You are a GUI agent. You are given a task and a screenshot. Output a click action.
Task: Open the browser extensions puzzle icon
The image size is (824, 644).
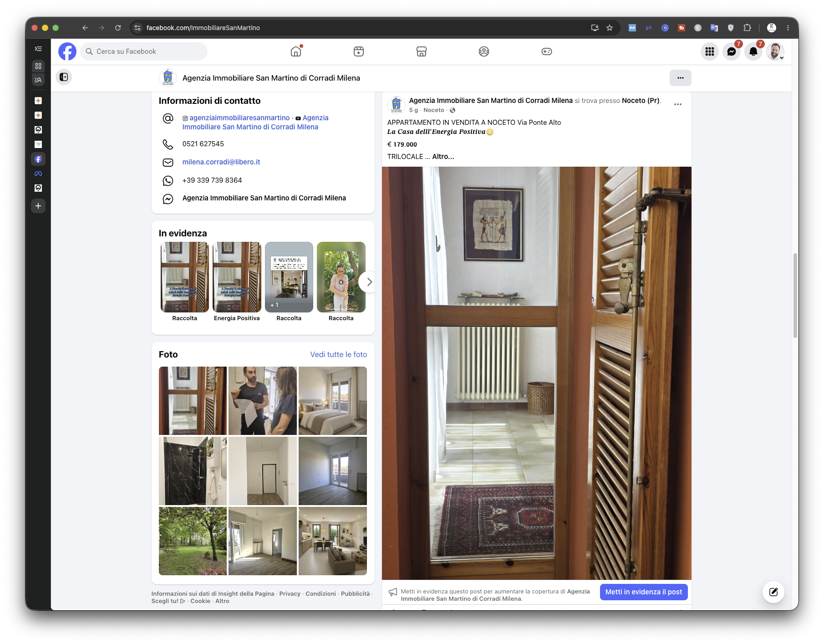[747, 28]
